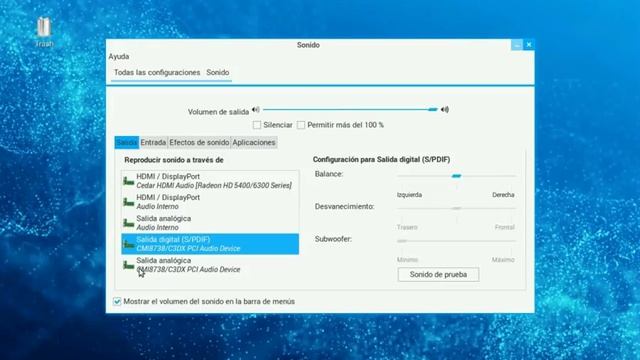The height and width of the screenshot is (360, 640).
Task: Select Salida digital (S/PDIF) output
Action: [210, 244]
